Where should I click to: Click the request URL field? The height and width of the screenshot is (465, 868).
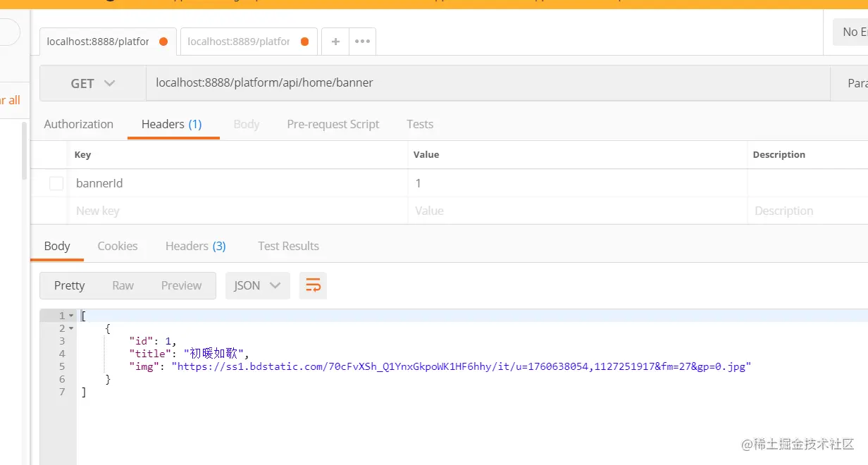coord(488,83)
